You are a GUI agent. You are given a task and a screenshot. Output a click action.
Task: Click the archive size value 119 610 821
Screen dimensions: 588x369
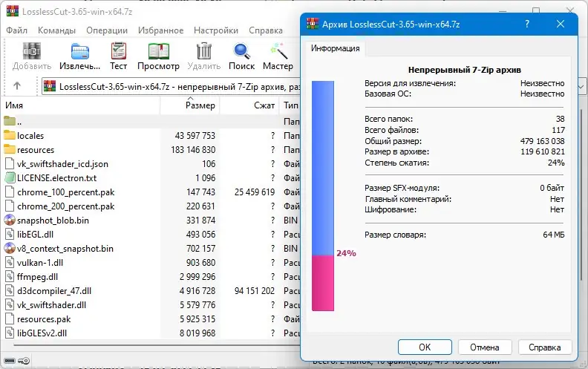point(543,151)
